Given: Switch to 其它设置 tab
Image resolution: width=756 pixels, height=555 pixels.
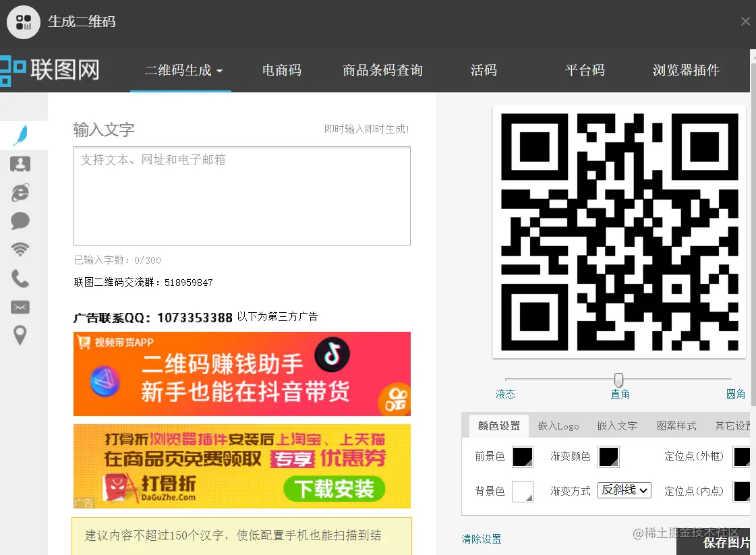Looking at the screenshot, I should [733, 426].
